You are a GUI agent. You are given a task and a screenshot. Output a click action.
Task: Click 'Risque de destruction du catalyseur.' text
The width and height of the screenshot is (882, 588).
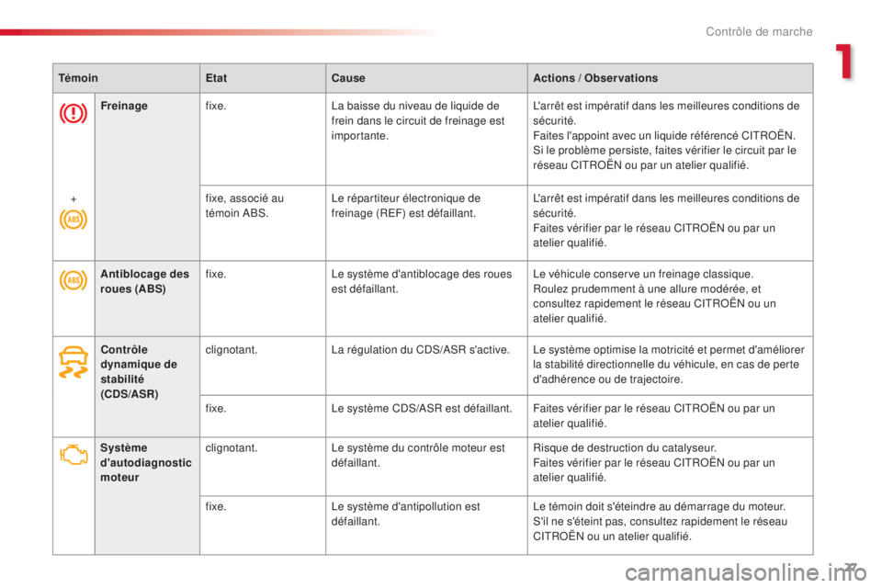point(625,448)
